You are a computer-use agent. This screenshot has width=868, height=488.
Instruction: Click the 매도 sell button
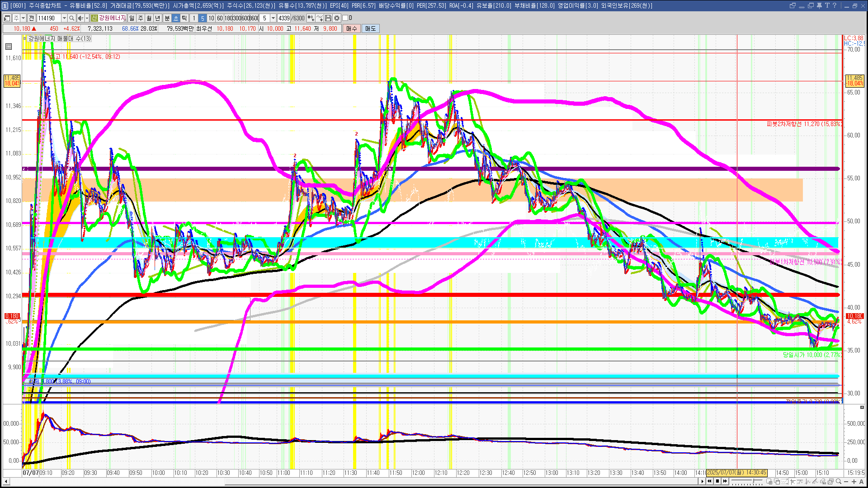click(x=370, y=28)
